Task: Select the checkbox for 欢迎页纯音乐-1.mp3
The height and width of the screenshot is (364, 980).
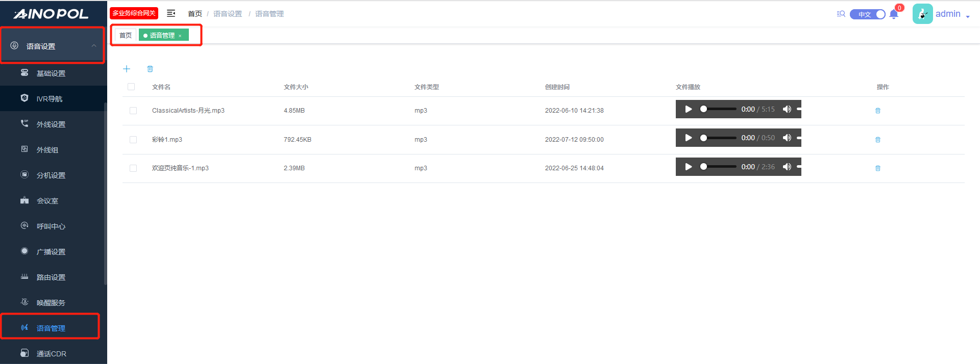Action: click(x=133, y=168)
